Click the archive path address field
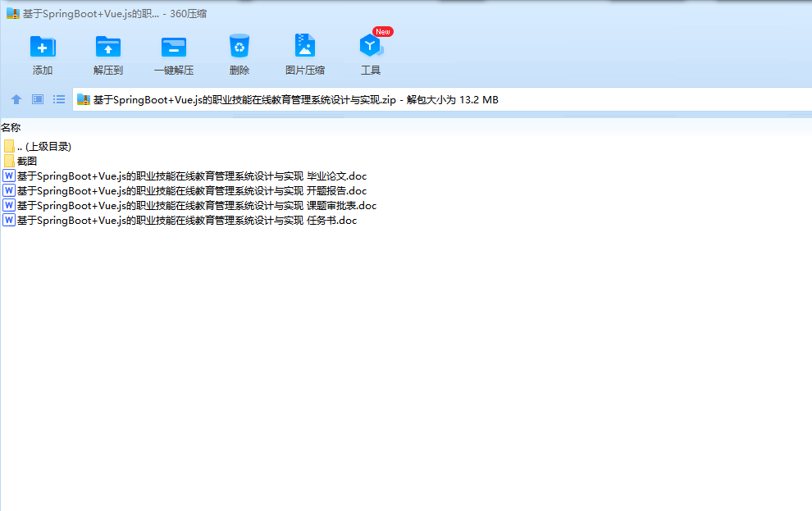Viewport: 812px width, 511px height. pyautogui.click(x=442, y=99)
